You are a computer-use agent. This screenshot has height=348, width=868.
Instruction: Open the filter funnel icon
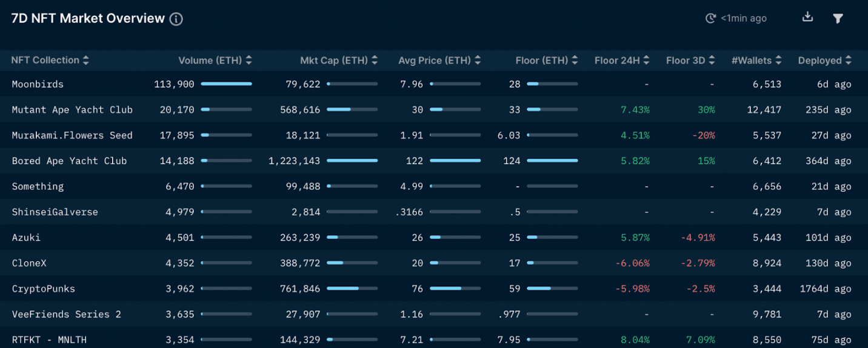838,19
